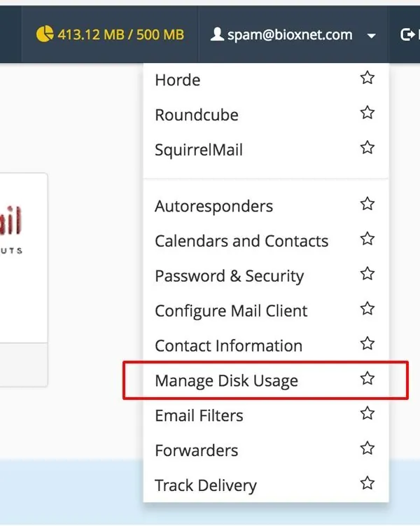Go to Contact Information settings

tap(228, 346)
